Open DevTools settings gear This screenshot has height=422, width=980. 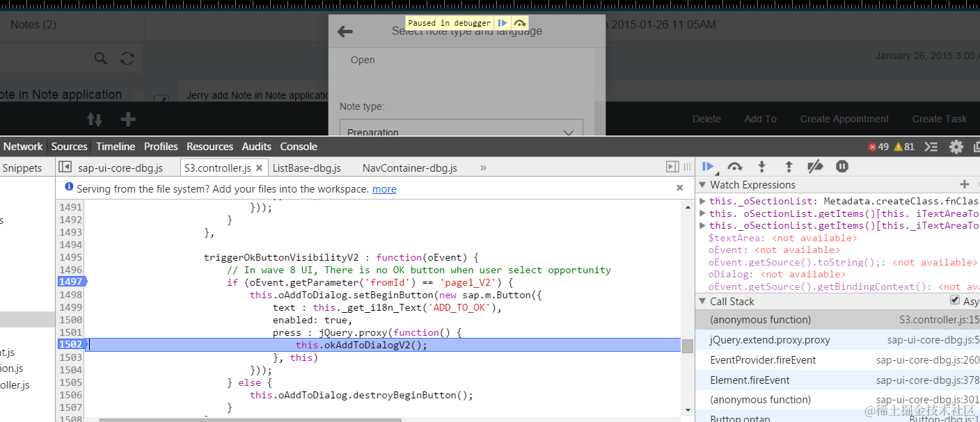956,147
